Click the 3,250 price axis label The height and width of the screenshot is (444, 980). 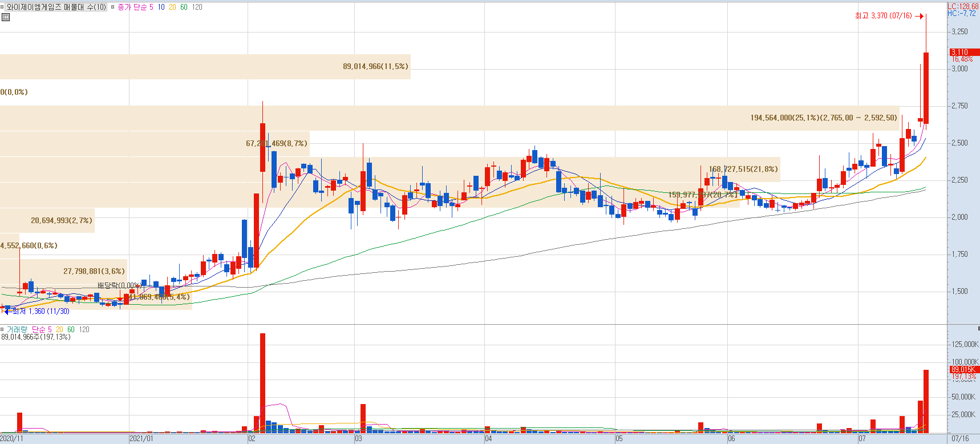click(x=959, y=32)
